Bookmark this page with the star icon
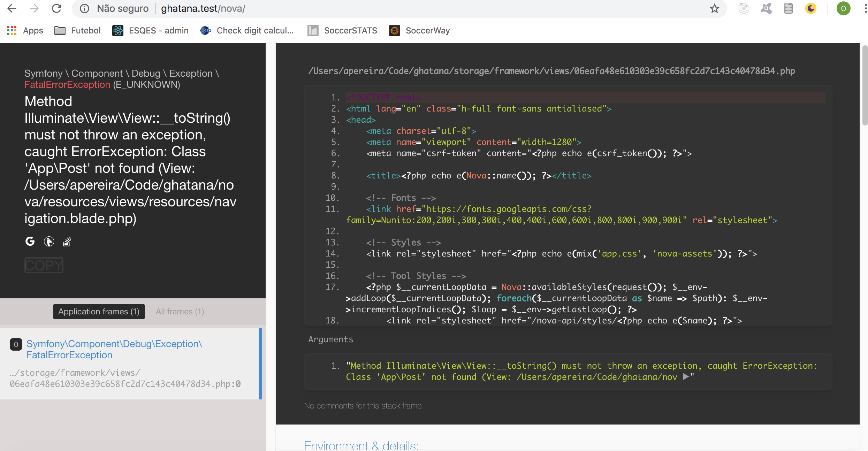 pos(714,8)
